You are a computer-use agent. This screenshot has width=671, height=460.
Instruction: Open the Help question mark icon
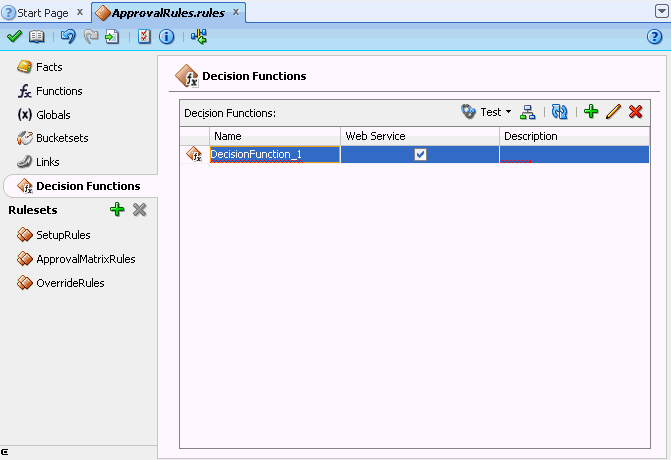654,37
